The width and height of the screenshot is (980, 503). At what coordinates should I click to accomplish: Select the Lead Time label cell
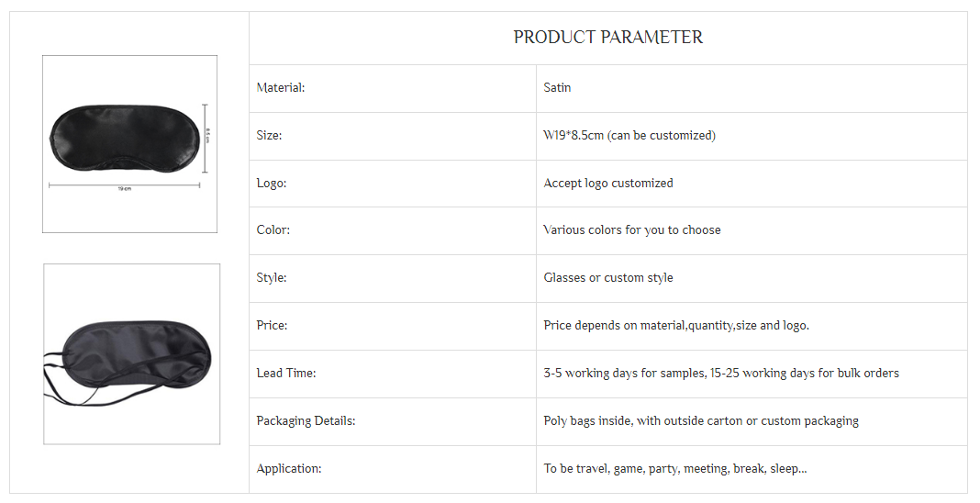(285, 374)
